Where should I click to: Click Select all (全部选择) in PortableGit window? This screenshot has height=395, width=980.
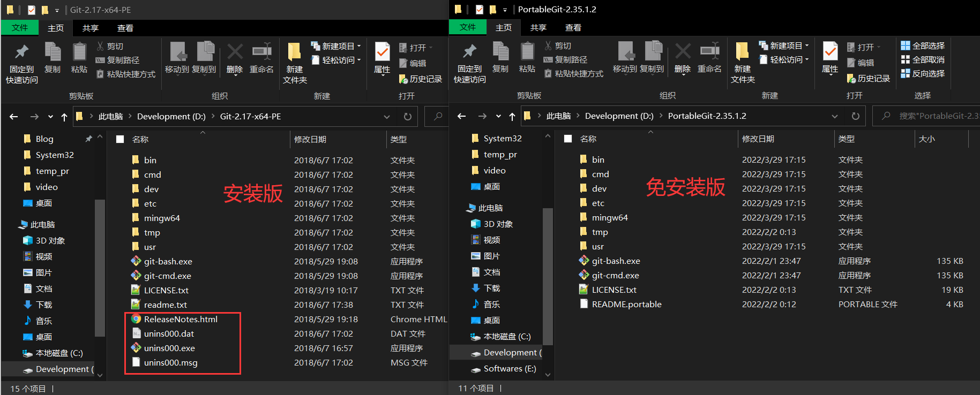click(x=923, y=46)
